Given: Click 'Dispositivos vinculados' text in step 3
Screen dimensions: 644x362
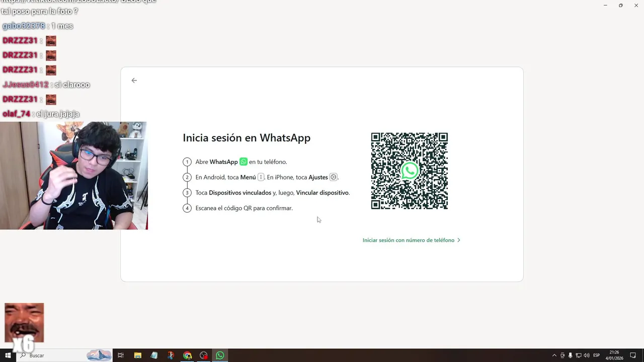Looking at the screenshot, I should [240, 193].
